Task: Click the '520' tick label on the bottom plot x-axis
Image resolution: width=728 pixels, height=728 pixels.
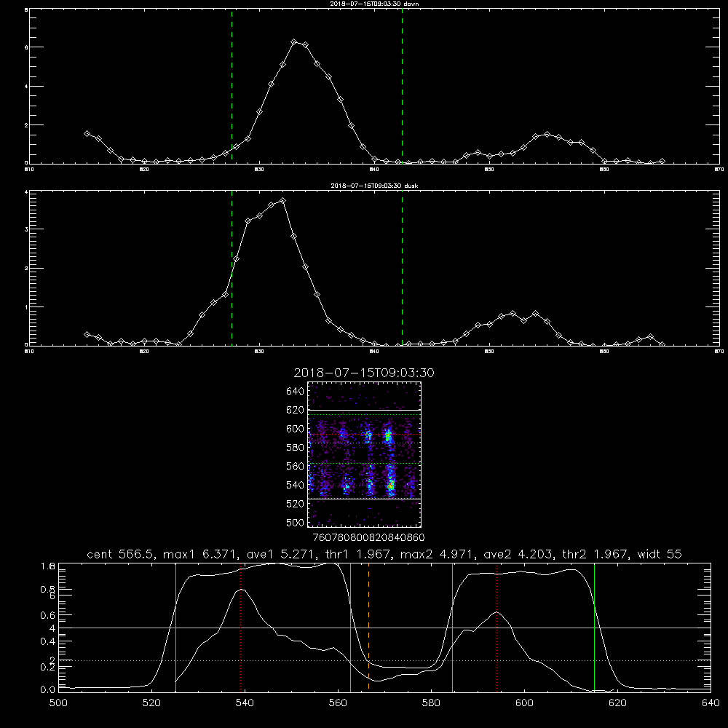Action: (x=151, y=703)
